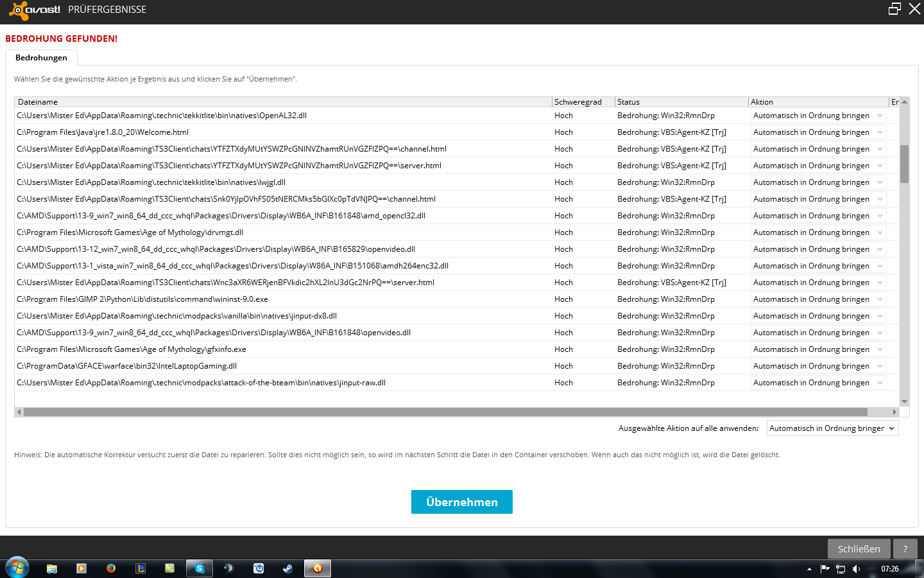Open help via the ? button
This screenshot has width=924, height=578.
[905, 549]
